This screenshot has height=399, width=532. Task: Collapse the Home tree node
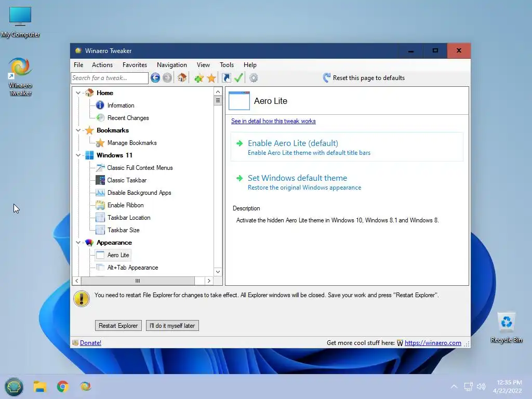click(x=78, y=93)
